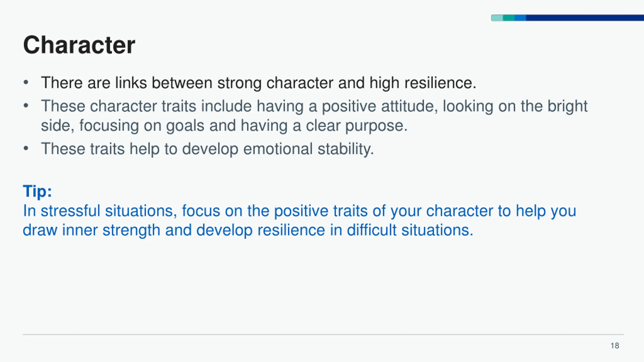The width and height of the screenshot is (644, 362).
Task: Click the bullet dot before "There are links"
Action: (26, 82)
